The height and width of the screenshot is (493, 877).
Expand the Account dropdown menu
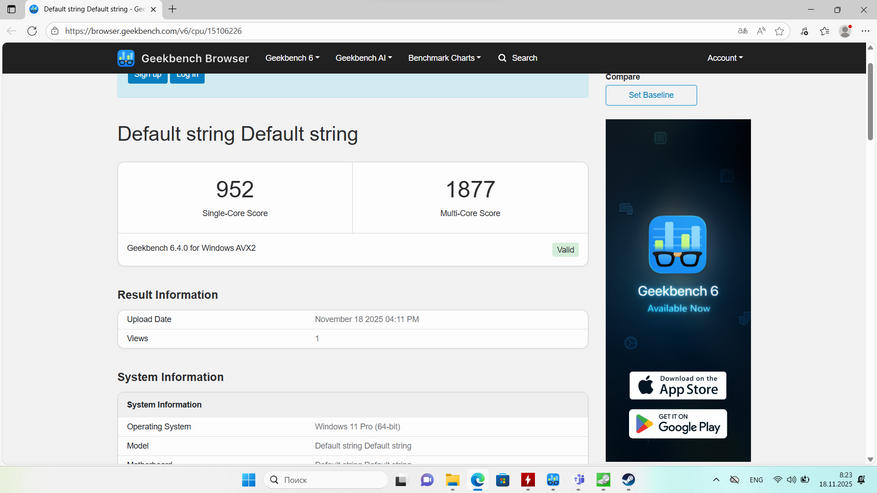pyautogui.click(x=725, y=58)
